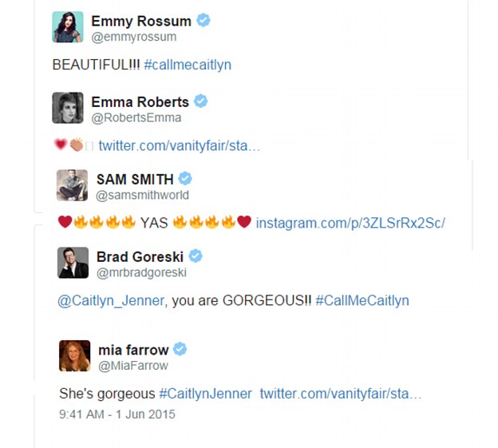
Task: Open the instagram.com link in Sam Smith's tweet
Action: (x=350, y=223)
